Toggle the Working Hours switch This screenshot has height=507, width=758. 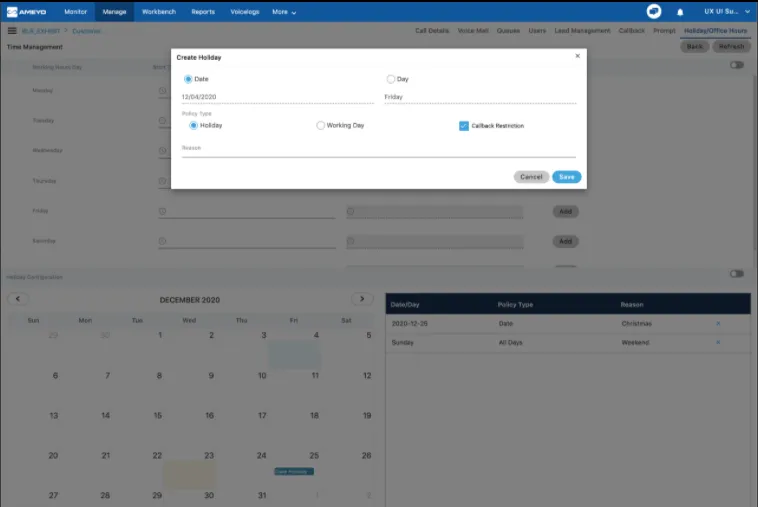click(x=737, y=65)
